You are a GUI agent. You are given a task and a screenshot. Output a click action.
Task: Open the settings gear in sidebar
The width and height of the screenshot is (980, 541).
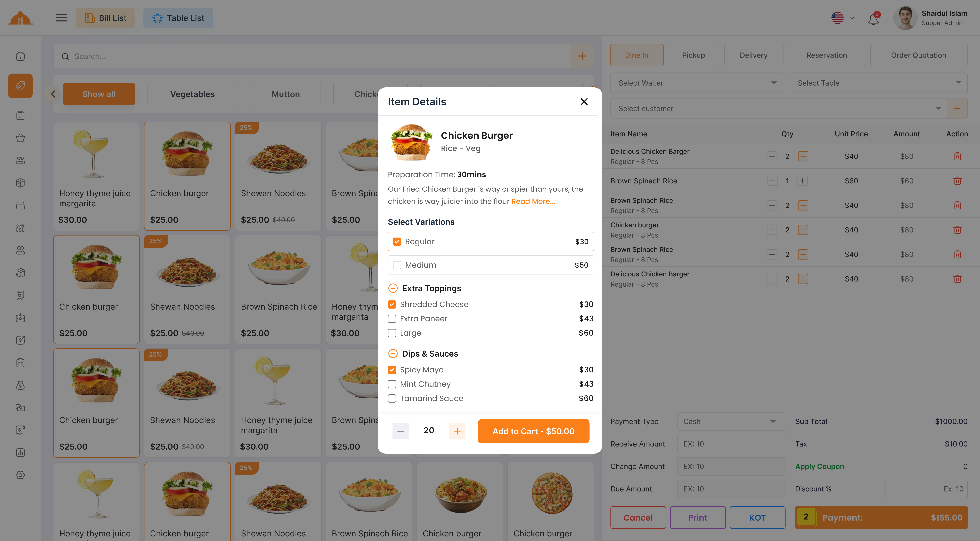(21, 475)
